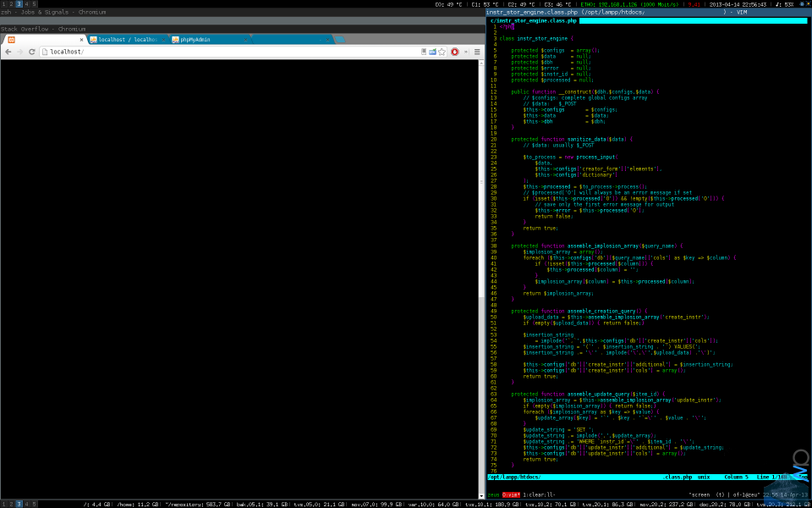
Task: Select the 'Stack Overflow - Chromium' window title
Action: [43, 29]
